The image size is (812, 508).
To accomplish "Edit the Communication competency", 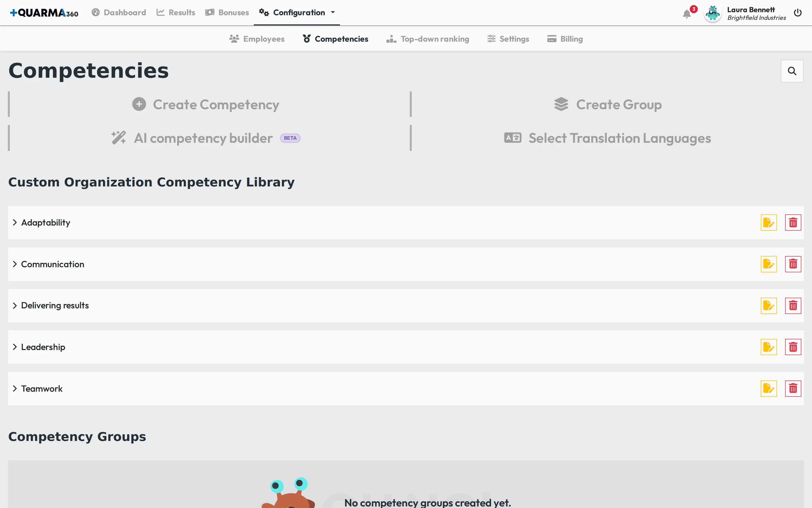I will click(768, 264).
